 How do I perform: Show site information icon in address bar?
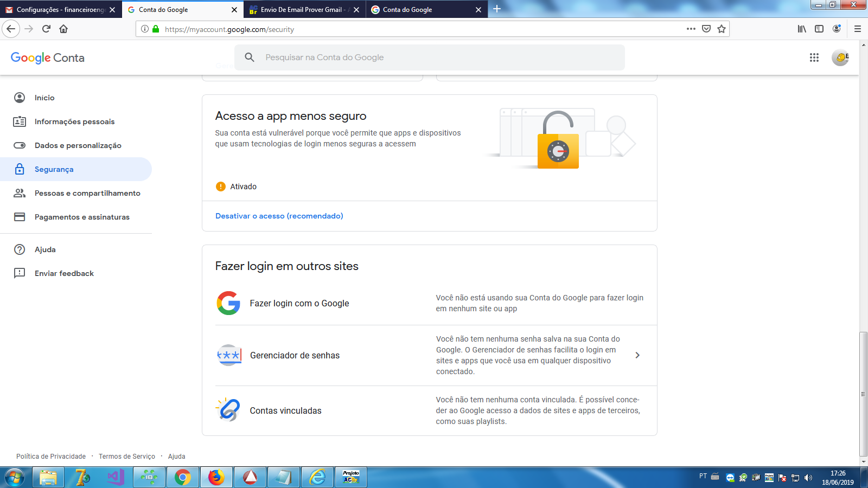[x=145, y=29]
